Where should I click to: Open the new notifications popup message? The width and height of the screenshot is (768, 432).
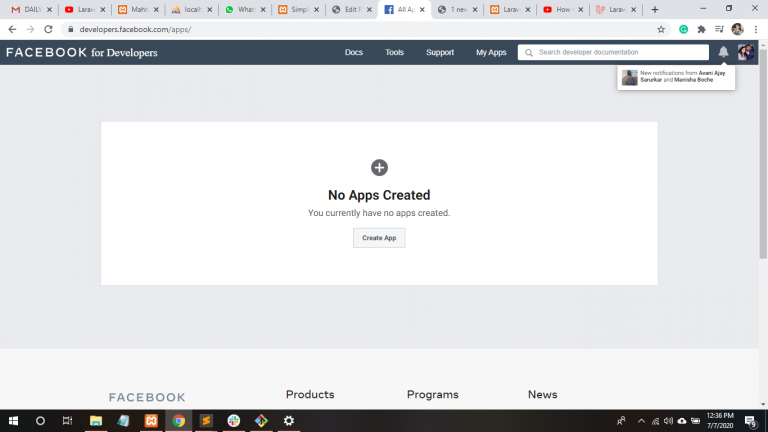tap(676, 77)
